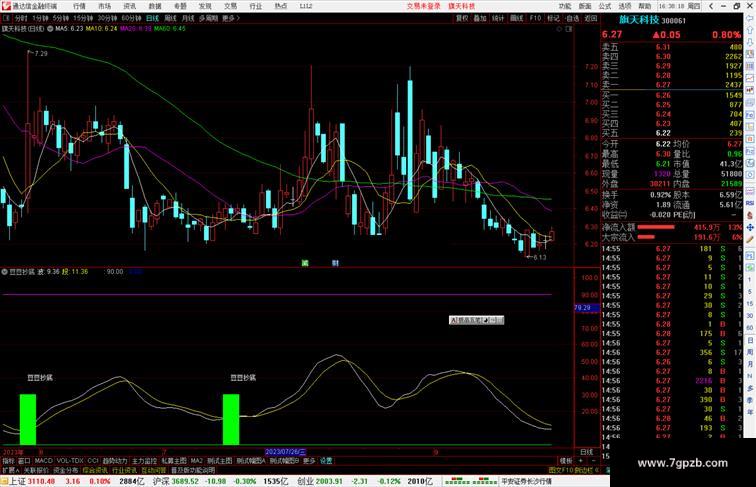Viewport: 756px width, 487px height.
Task: Click the 返回 back button
Action: (x=591, y=18)
